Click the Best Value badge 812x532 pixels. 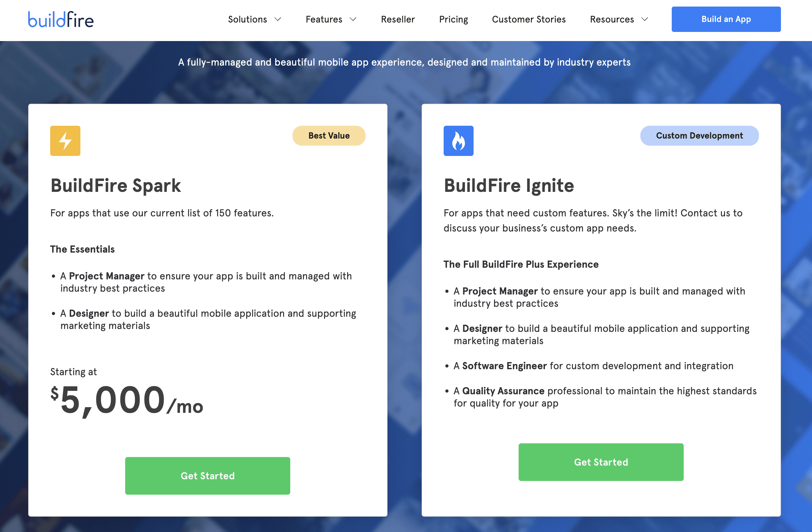pyautogui.click(x=328, y=135)
